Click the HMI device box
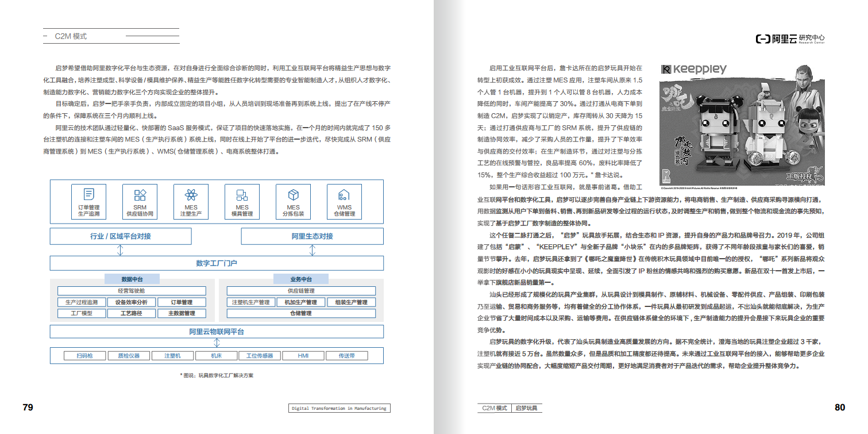 click(x=303, y=356)
